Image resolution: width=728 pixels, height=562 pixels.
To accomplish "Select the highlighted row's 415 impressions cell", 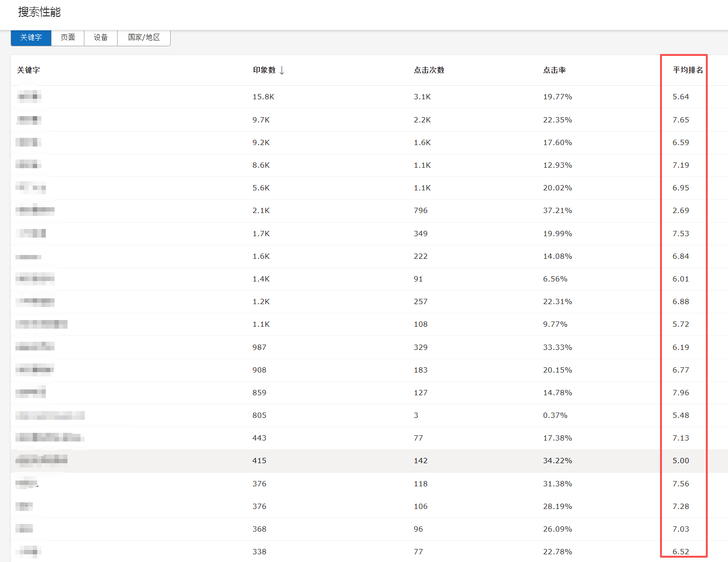I will [x=259, y=461].
